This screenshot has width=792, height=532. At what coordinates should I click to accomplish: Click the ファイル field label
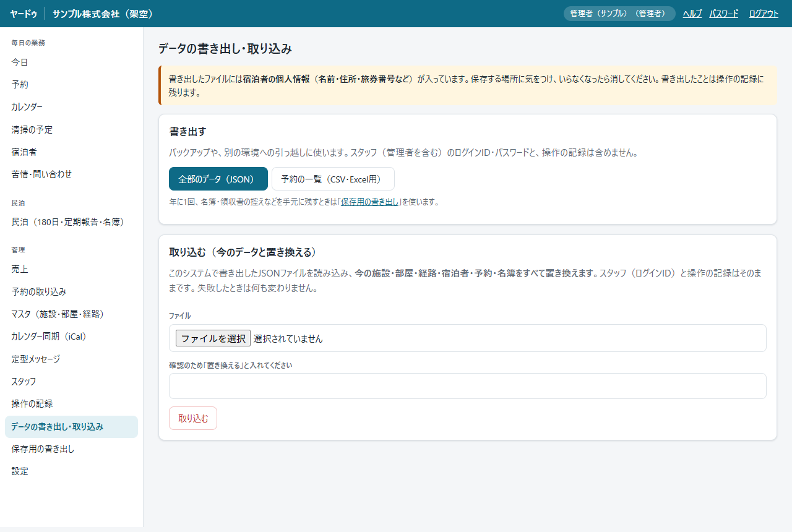click(x=180, y=315)
